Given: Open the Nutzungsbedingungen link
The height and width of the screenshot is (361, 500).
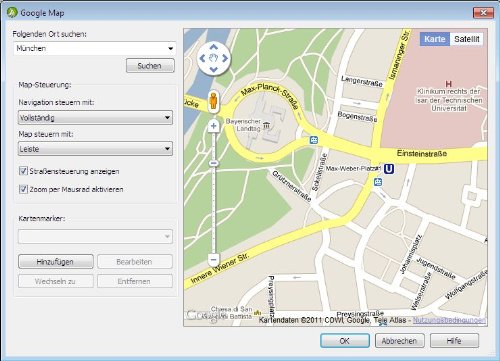Looking at the screenshot, I should (449, 320).
